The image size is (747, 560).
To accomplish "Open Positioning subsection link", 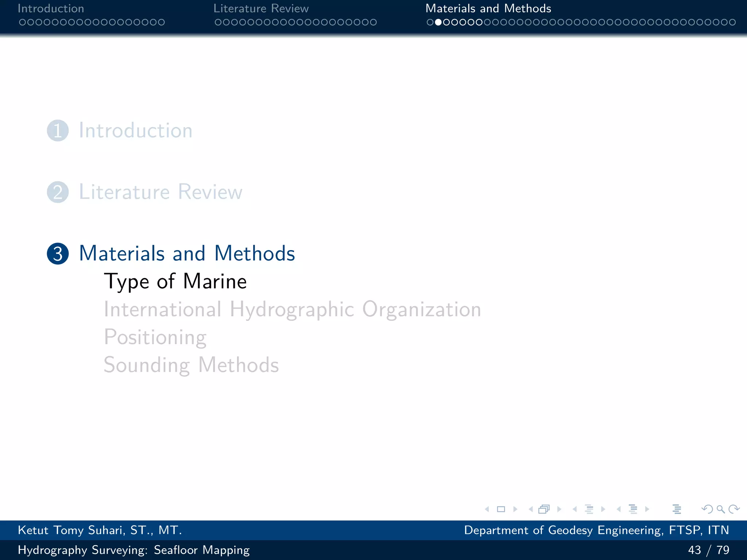I will 155,337.
